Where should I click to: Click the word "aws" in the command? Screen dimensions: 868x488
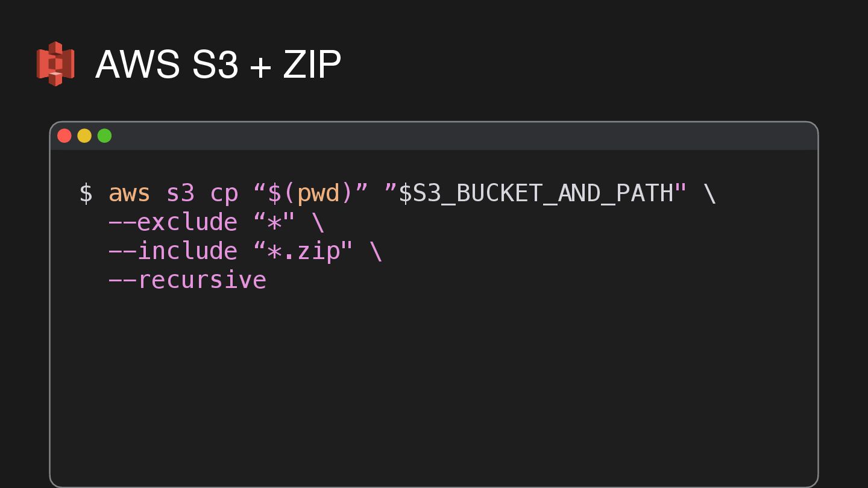[x=129, y=193]
